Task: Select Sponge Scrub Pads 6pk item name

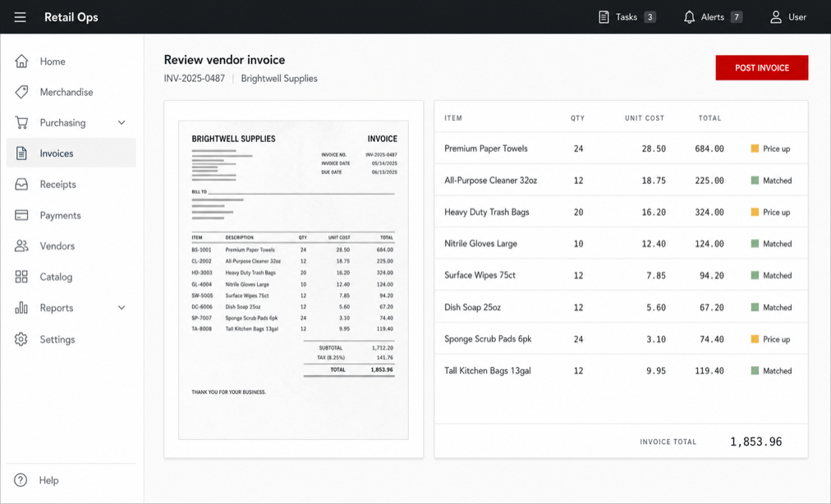Action: point(488,339)
